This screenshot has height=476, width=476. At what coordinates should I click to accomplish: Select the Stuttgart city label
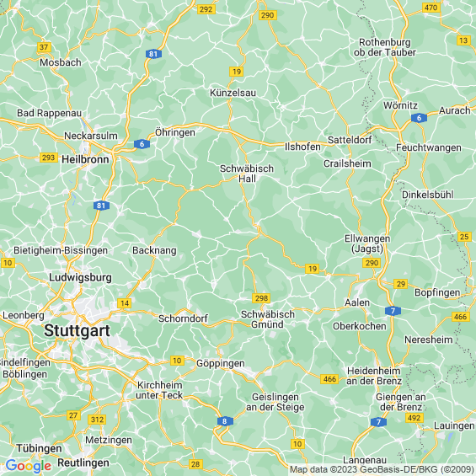pos(77,330)
